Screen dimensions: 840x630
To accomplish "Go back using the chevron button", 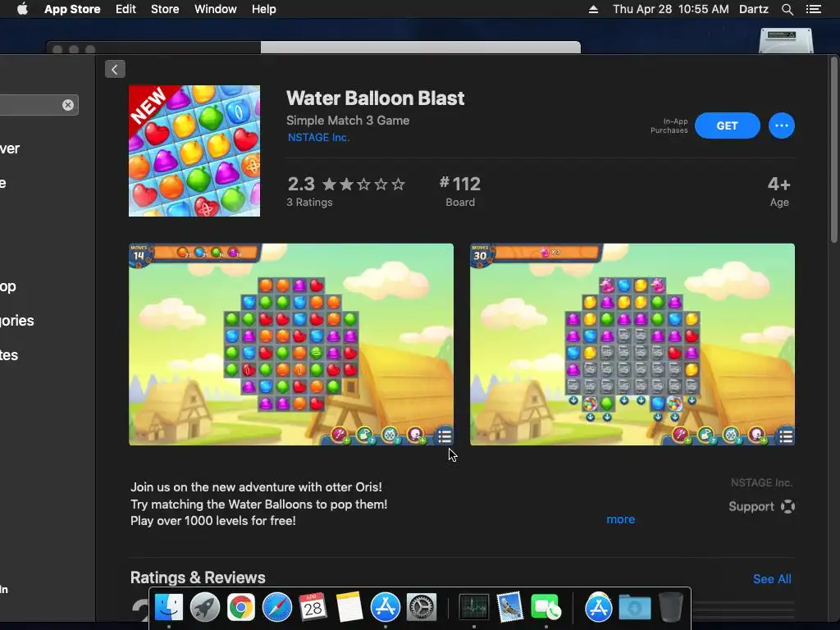I will 115,69.
